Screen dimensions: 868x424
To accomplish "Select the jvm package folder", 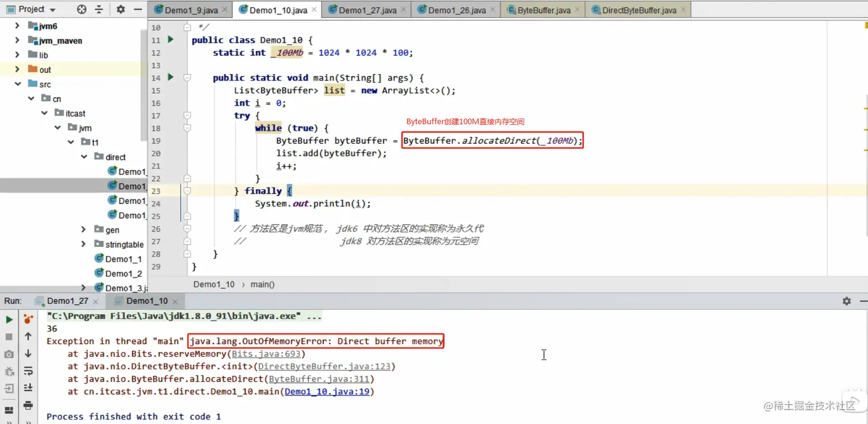I will coord(80,128).
